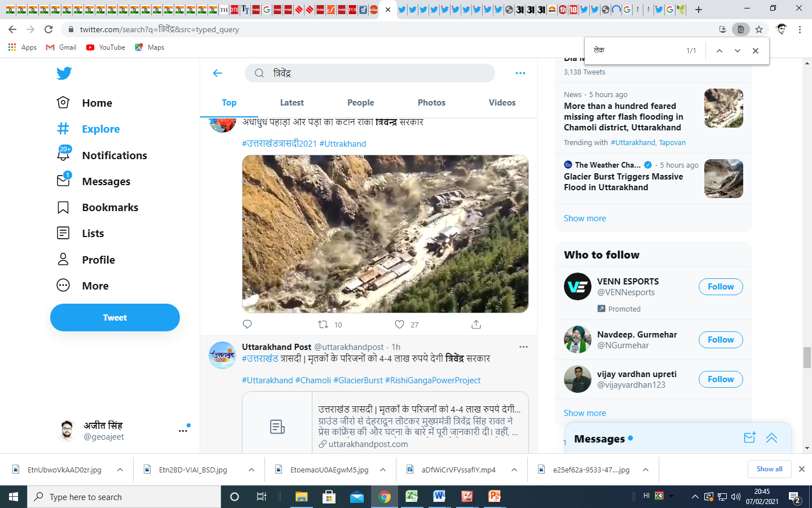
Task: Open the More menu in sidebar
Action: [82, 286]
